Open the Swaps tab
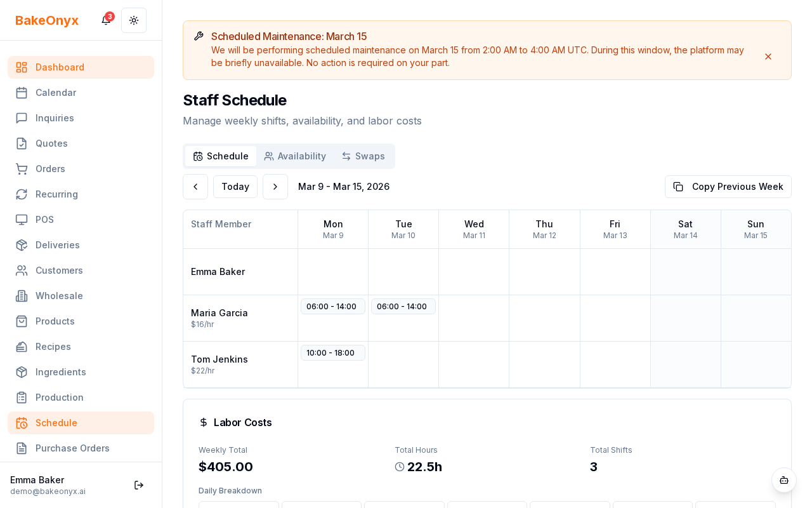This screenshot has width=812, height=508. click(x=363, y=156)
